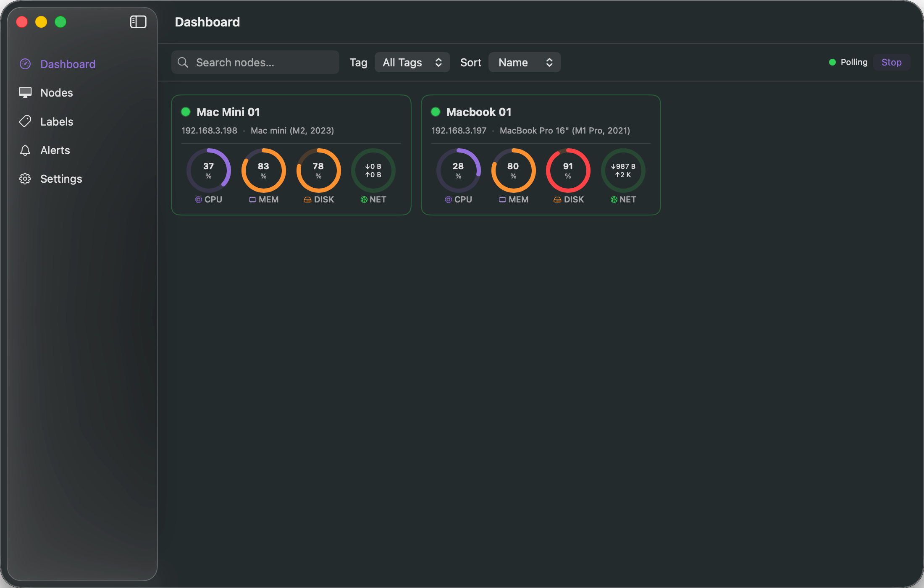The image size is (924, 588).
Task: Toggle the sidebar collapse button
Action: (138, 22)
